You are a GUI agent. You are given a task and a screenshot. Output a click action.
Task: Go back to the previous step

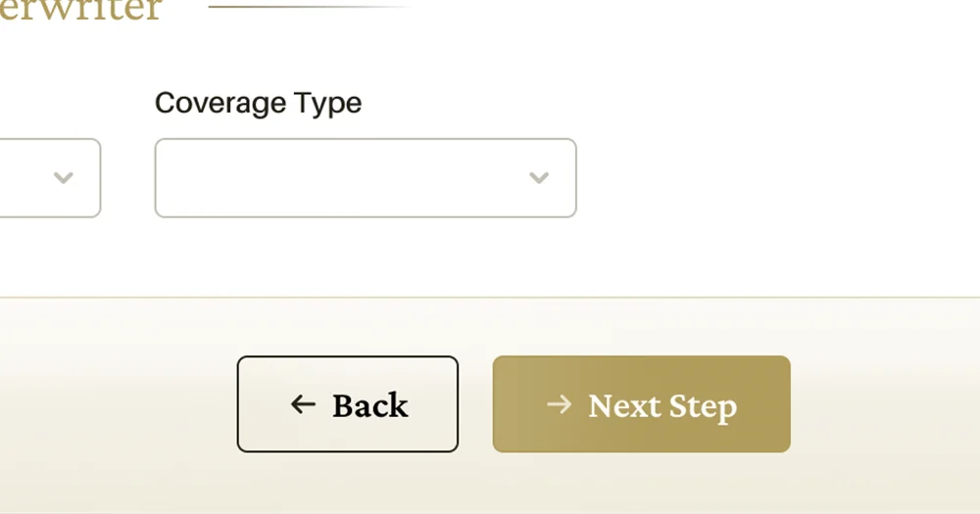pos(347,404)
